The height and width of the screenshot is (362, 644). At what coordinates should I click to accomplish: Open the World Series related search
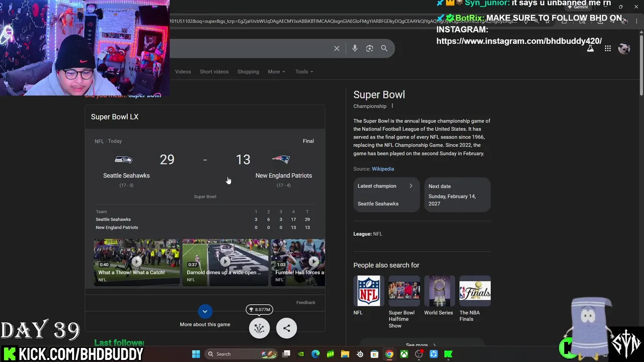point(439,291)
